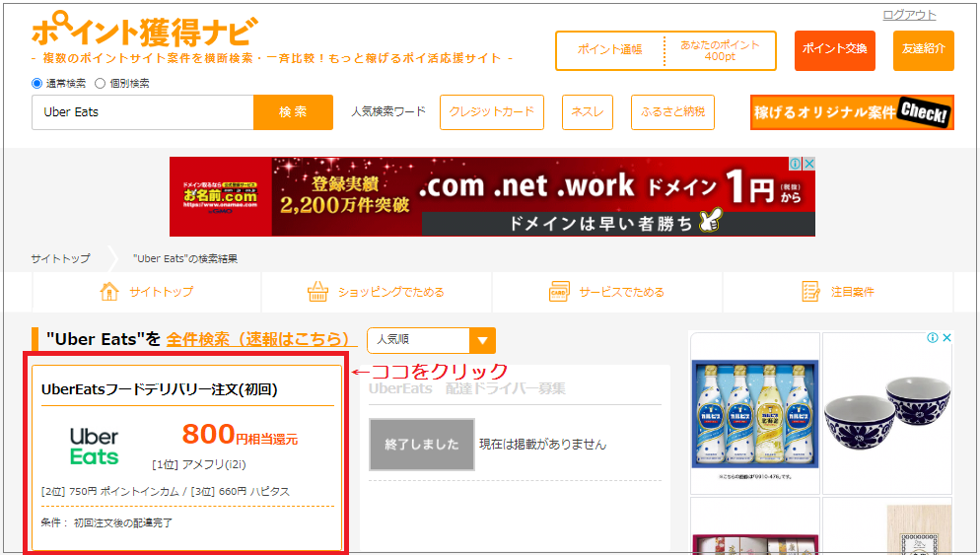Viewport: 980px width, 555px height.
Task: Click [2位] 750円 ポイントインカム text
Action: point(110,491)
